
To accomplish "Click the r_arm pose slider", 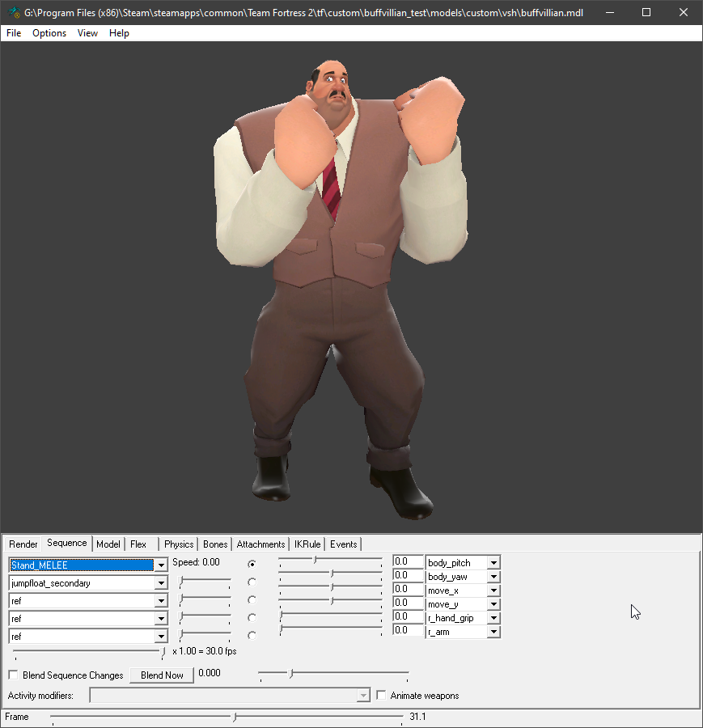I will click(330, 629).
